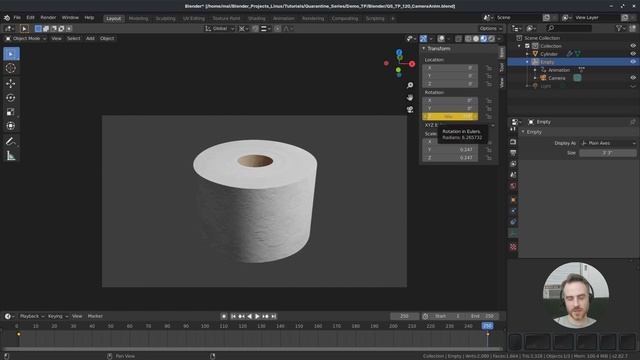Open the Output properties tab icon
This screenshot has width=640, height=360.
point(513,153)
